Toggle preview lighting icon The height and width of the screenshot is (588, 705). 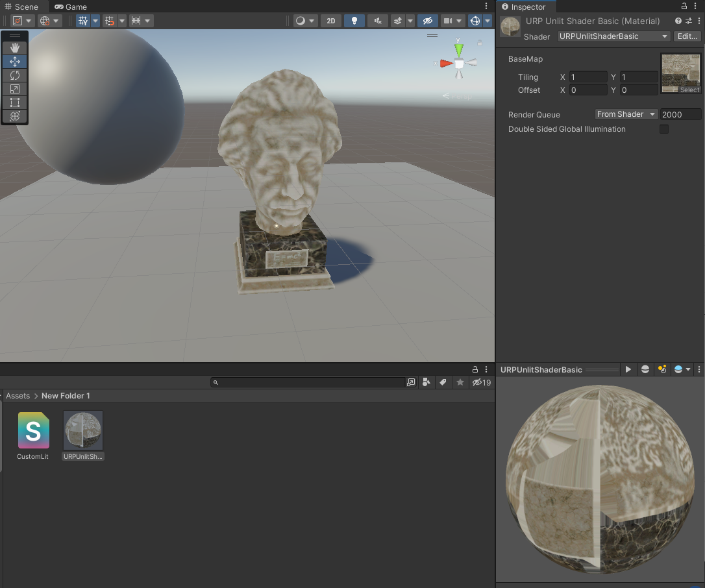662,369
